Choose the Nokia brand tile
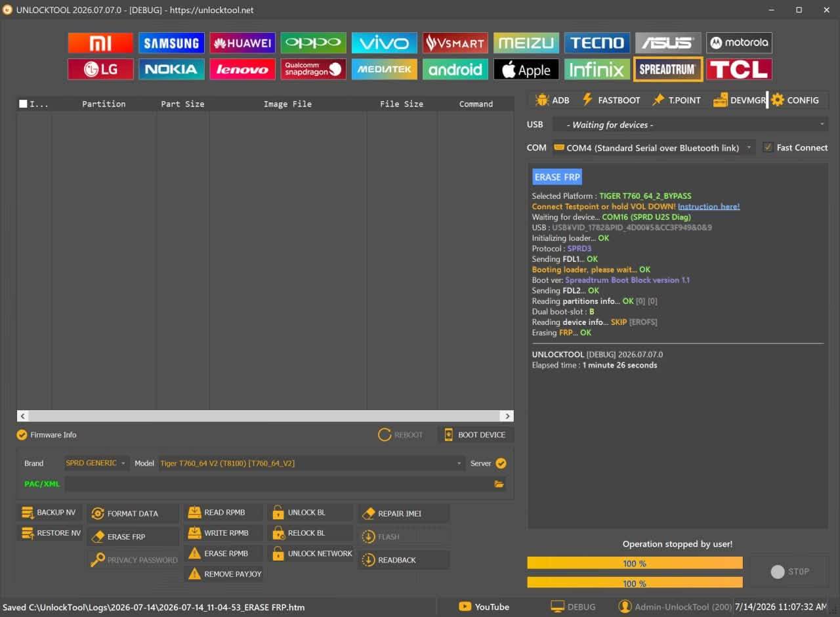840x617 pixels. pos(171,69)
